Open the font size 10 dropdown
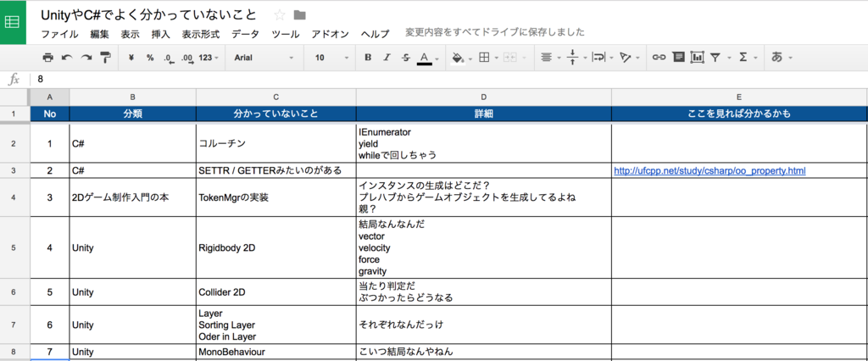Screen dimensions: 868x361 point(331,57)
